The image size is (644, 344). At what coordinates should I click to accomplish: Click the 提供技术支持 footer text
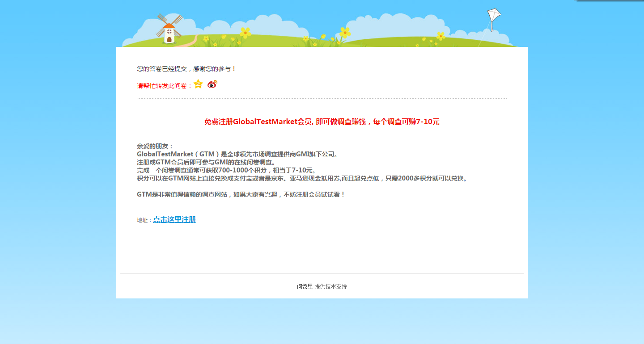tap(330, 286)
